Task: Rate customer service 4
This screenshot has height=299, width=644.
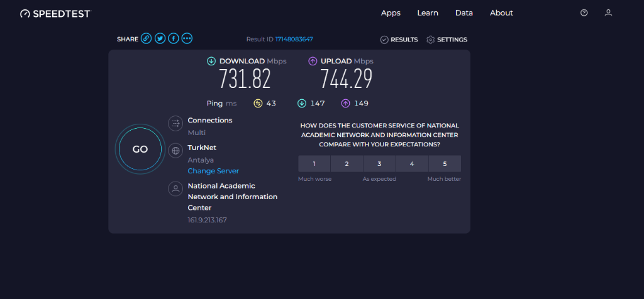Action: coord(412,164)
